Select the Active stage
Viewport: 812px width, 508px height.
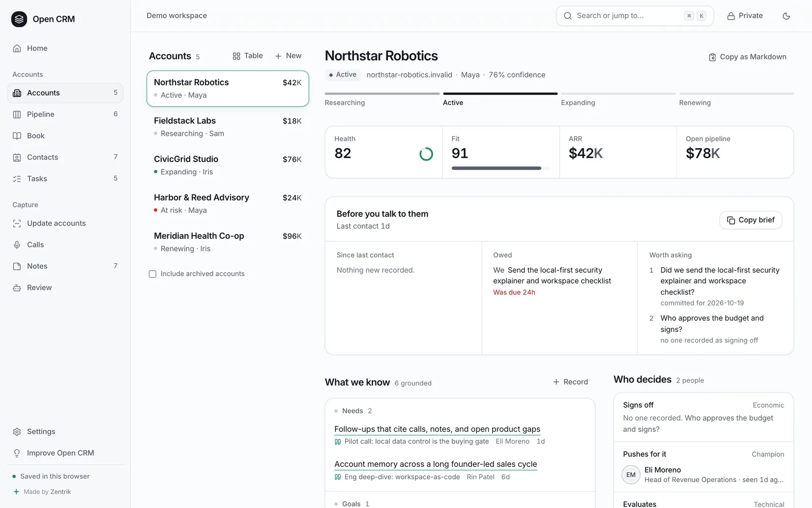pos(500,100)
